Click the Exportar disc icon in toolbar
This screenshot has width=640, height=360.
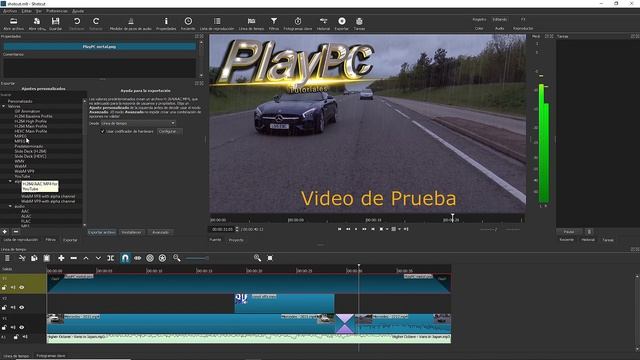pyautogui.click(x=342, y=21)
